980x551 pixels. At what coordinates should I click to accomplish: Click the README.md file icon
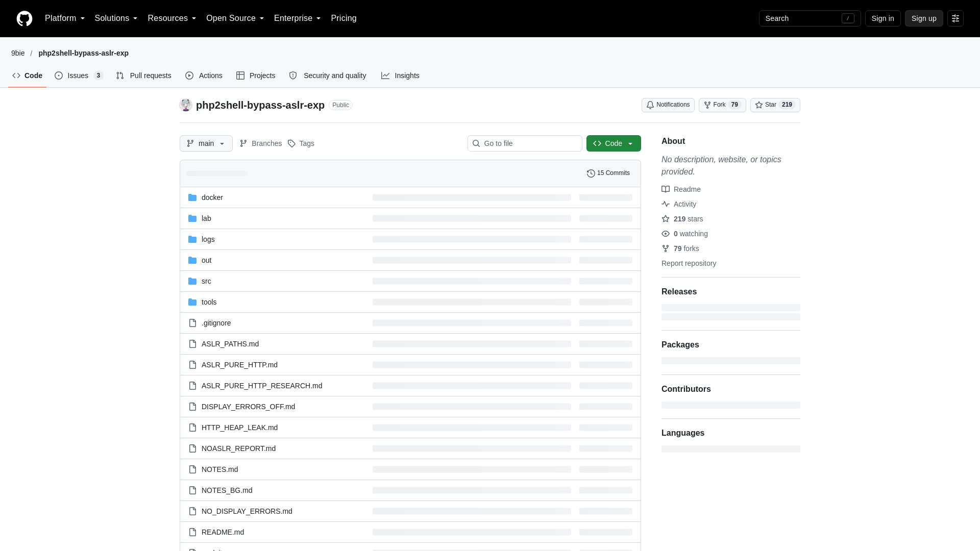coord(192,532)
